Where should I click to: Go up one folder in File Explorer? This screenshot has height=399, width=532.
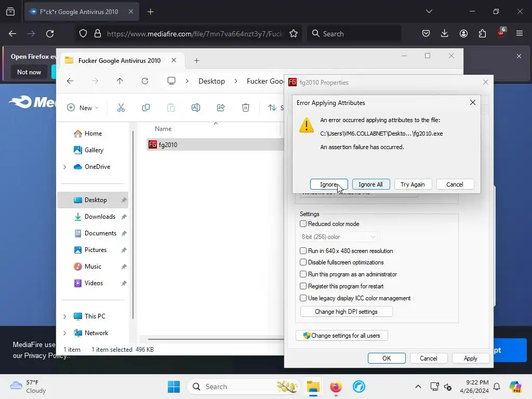[x=120, y=81]
